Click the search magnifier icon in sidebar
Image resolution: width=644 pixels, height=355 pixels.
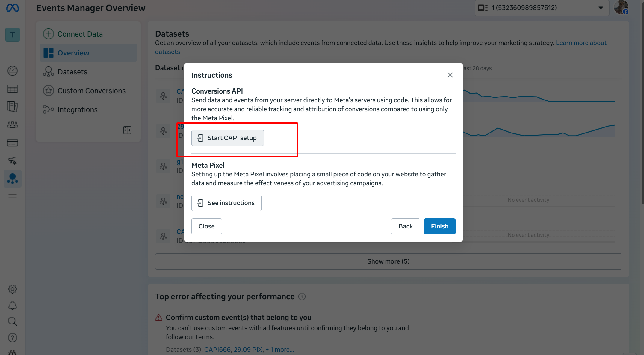pos(13,321)
